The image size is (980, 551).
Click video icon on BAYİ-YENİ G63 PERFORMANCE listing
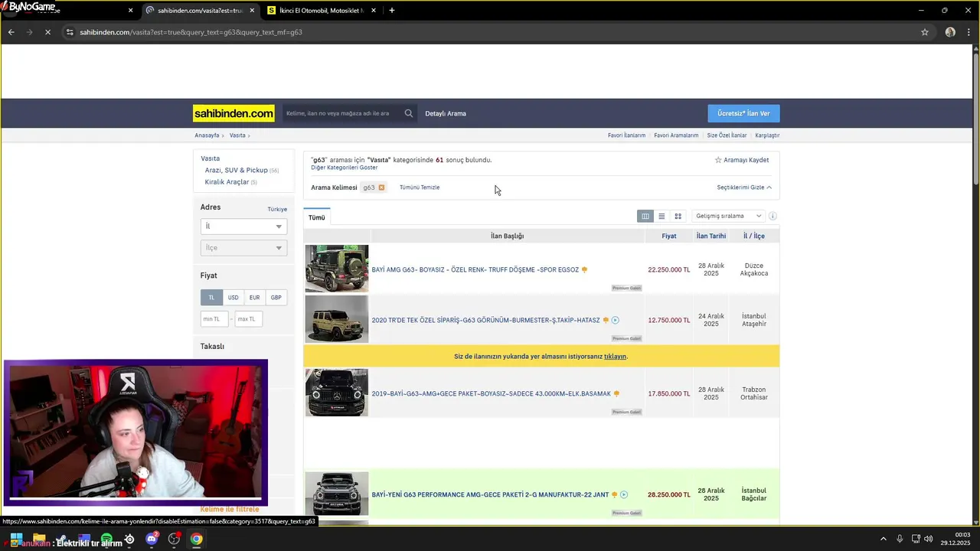point(624,494)
